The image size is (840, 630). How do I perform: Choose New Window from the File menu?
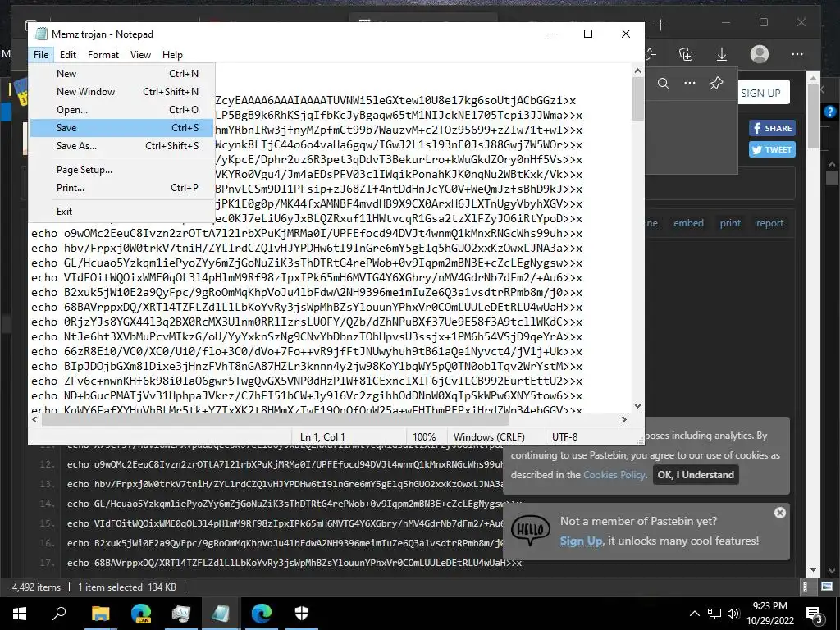tap(122, 92)
